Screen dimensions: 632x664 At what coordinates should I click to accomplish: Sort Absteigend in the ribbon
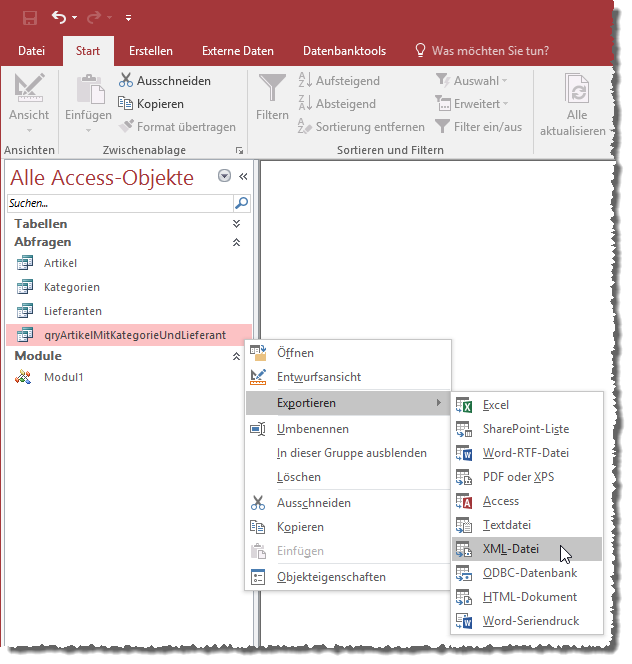tap(337, 104)
